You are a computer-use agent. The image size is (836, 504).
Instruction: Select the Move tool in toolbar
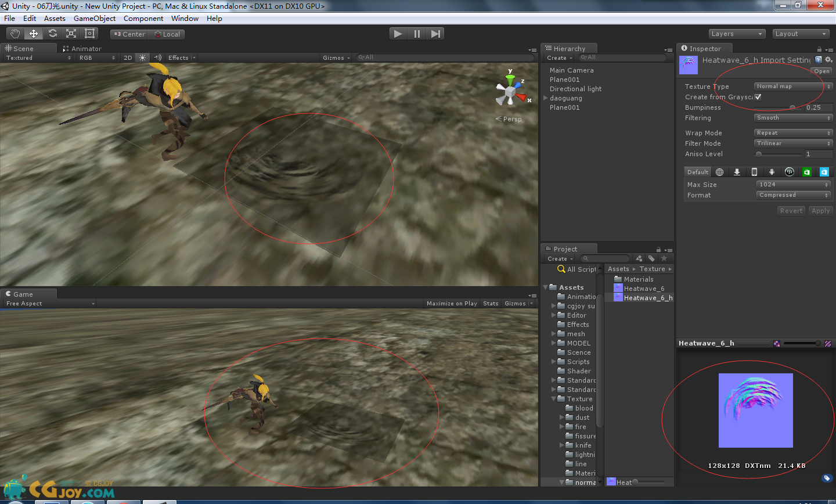point(34,34)
